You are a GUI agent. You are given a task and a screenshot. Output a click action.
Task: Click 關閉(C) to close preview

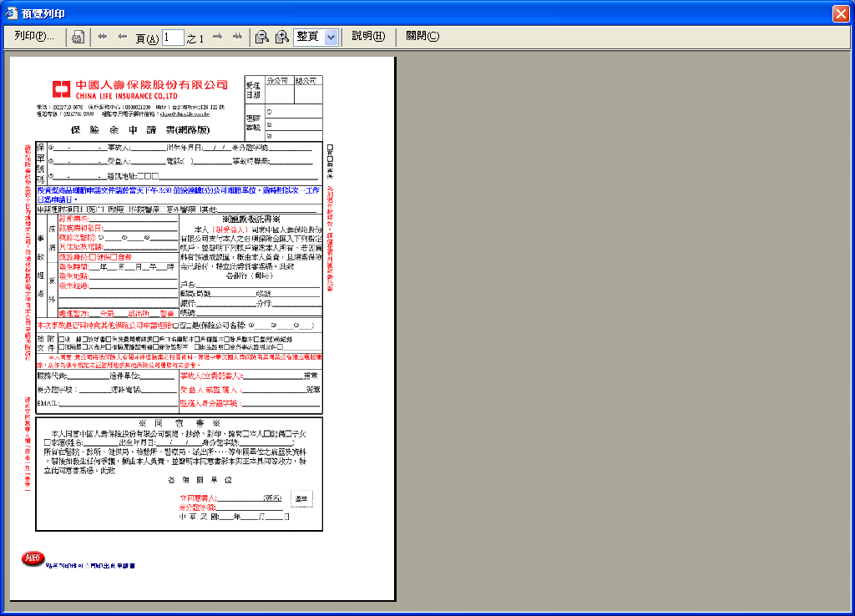click(x=422, y=37)
